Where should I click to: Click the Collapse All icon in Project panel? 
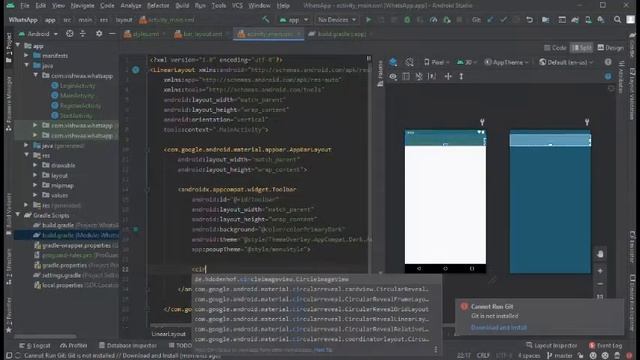click(x=83, y=34)
